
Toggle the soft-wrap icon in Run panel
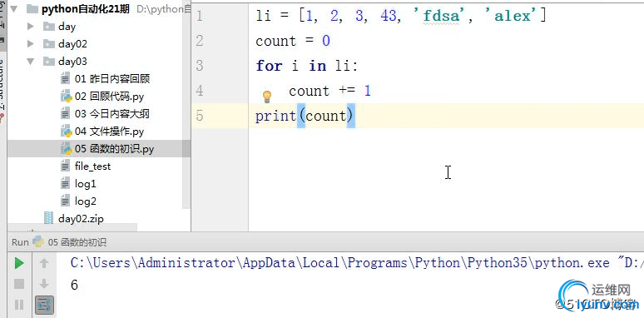coord(44,306)
